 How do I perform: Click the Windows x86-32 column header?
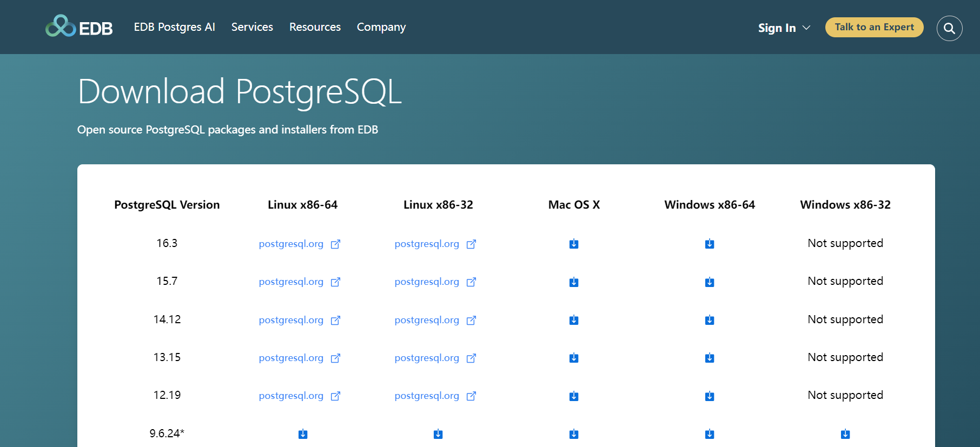845,205
